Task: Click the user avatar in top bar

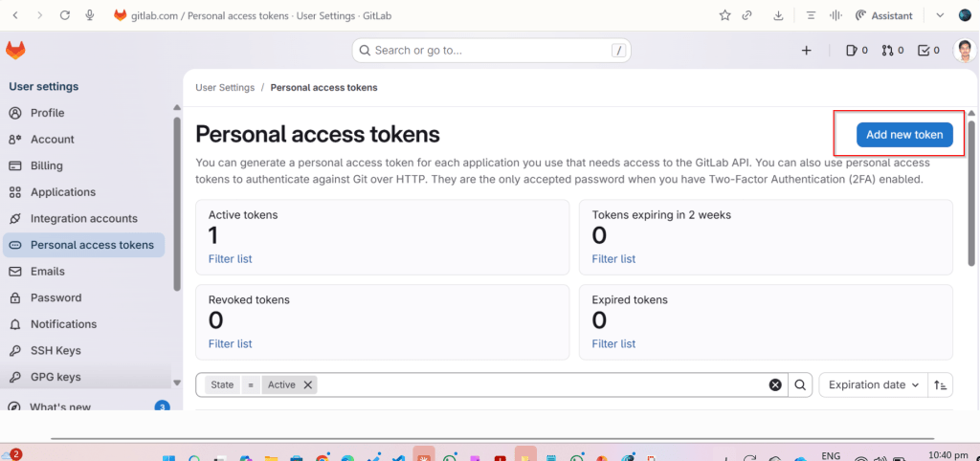Action: (x=965, y=51)
